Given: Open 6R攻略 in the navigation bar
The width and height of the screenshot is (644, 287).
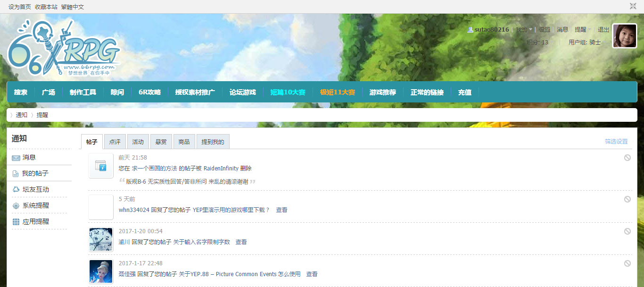Looking at the screenshot, I should [150, 92].
